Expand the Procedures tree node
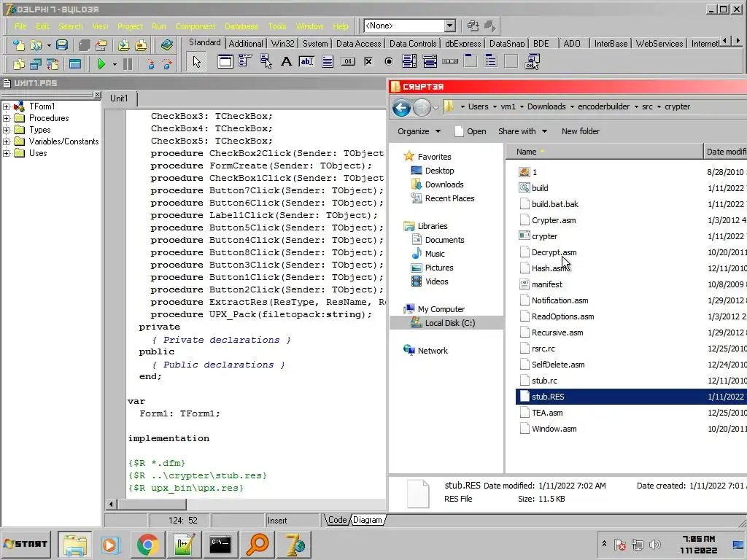The height and width of the screenshot is (560, 747). (x=6, y=118)
